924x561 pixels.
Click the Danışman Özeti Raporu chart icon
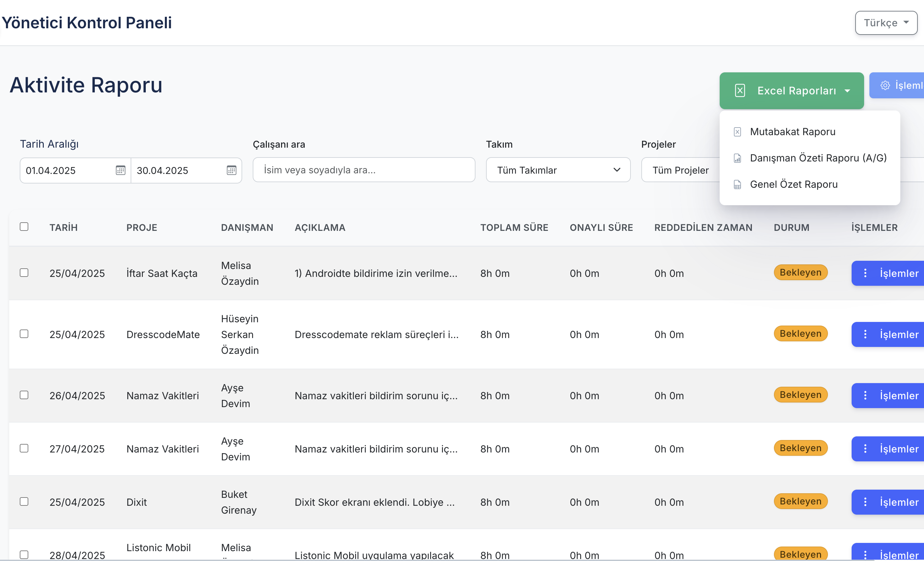coord(737,158)
